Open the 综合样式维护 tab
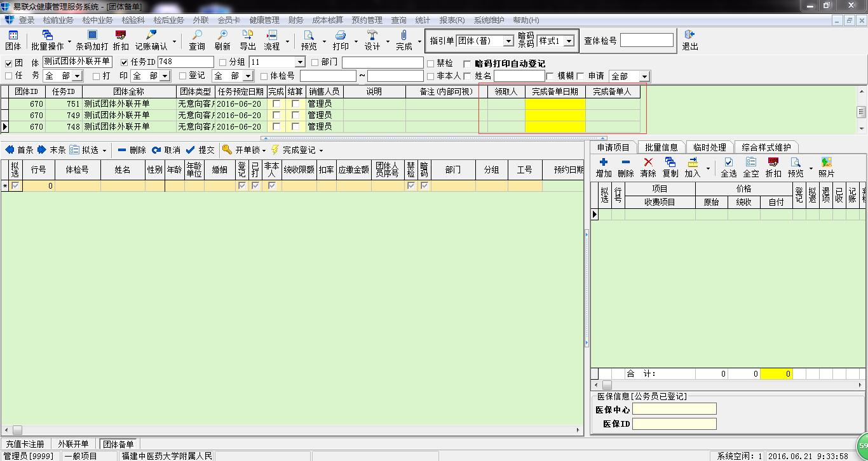This screenshot has height=461, width=868. (766, 147)
